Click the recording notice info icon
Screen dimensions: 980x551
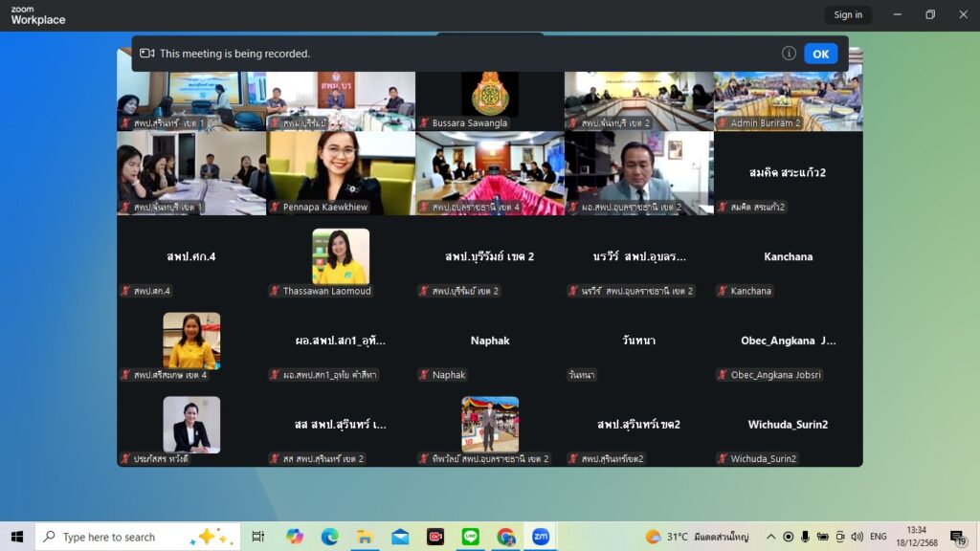click(x=789, y=54)
